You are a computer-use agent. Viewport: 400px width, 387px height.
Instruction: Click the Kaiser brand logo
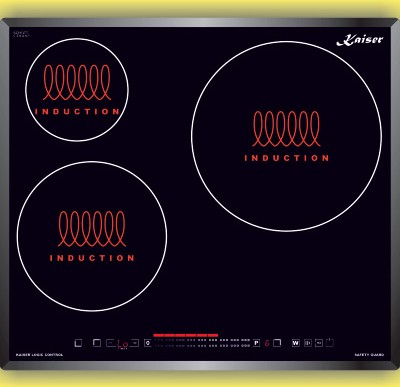coord(360,40)
